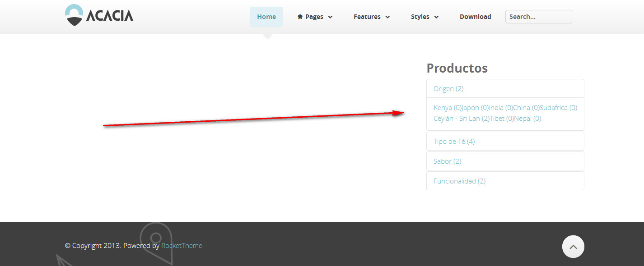Select India (0) origin link
The width and height of the screenshot is (644, 266).
[x=501, y=108]
